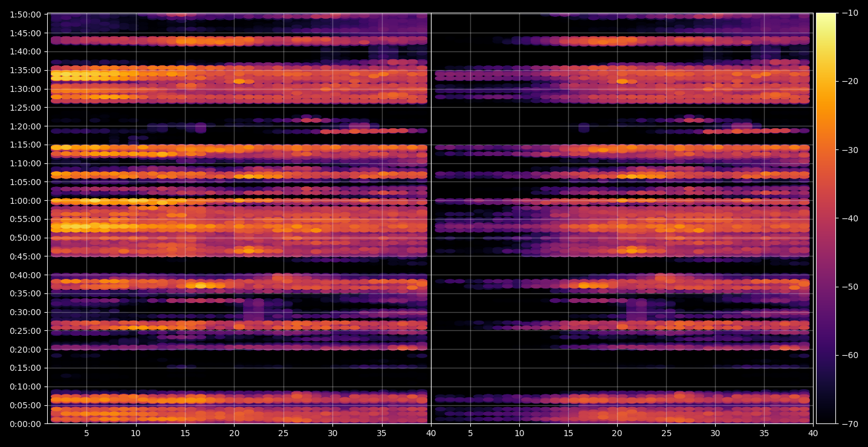
Task: Click the 0:30:00 time axis label
Action: coord(25,312)
